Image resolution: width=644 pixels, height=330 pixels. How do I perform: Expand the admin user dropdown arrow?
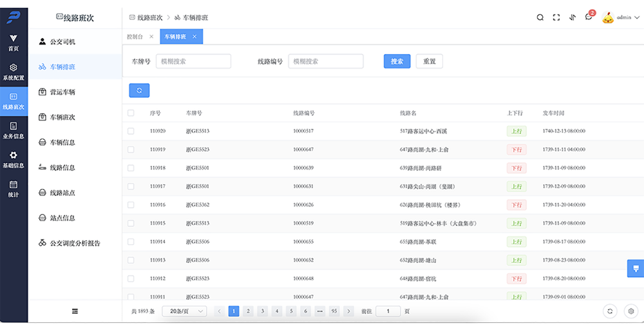pyautogui.click(x=637, y=17)
